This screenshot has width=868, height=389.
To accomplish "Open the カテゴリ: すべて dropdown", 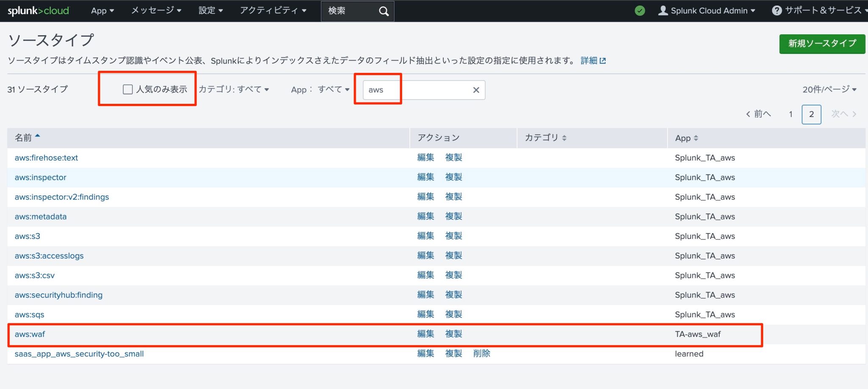I will click(x=234, y=89).
